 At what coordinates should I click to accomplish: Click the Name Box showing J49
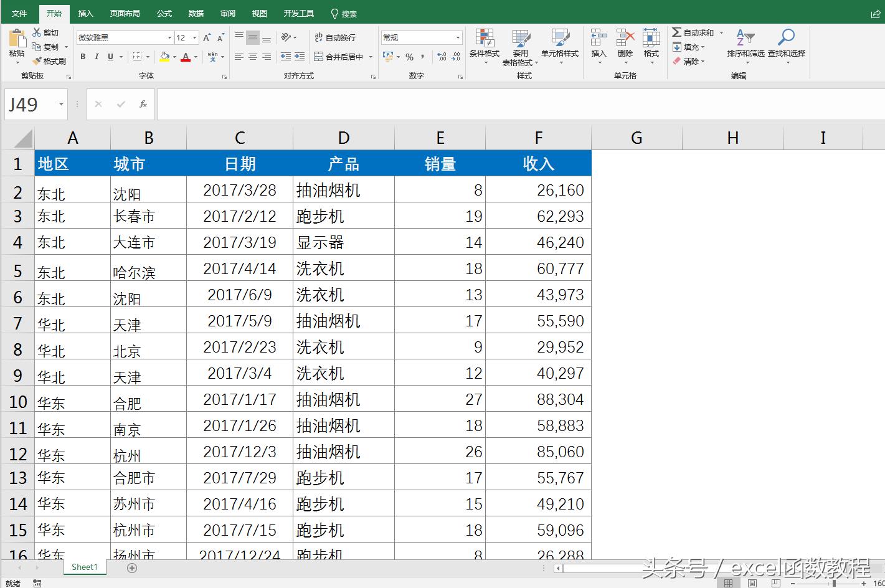click(28, 103)
